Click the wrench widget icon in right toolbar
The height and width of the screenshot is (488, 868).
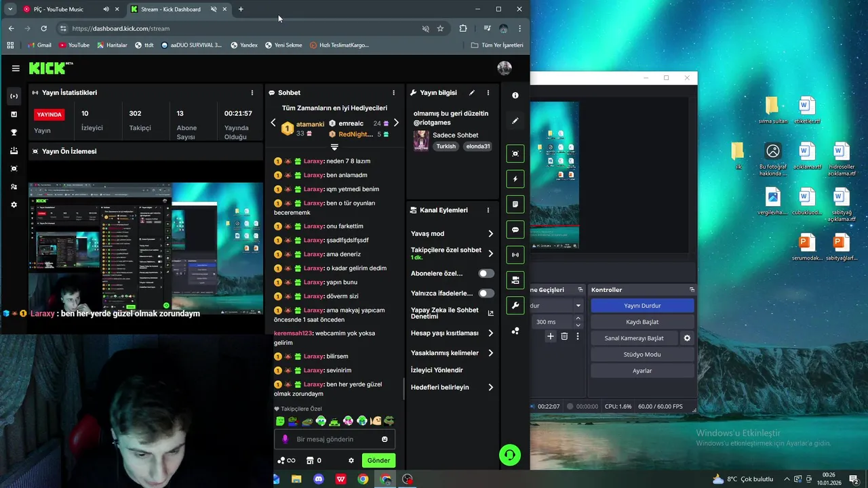click(515, 306)
